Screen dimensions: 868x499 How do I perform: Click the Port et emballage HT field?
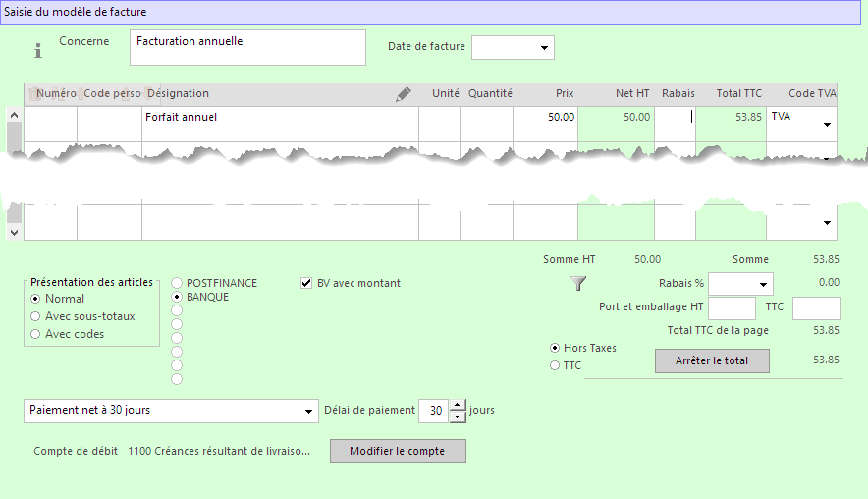[732, 308]
